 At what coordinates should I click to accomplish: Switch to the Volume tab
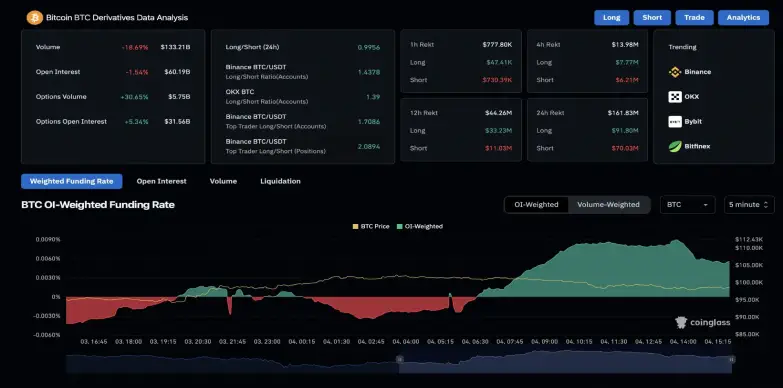coord(223,181)
